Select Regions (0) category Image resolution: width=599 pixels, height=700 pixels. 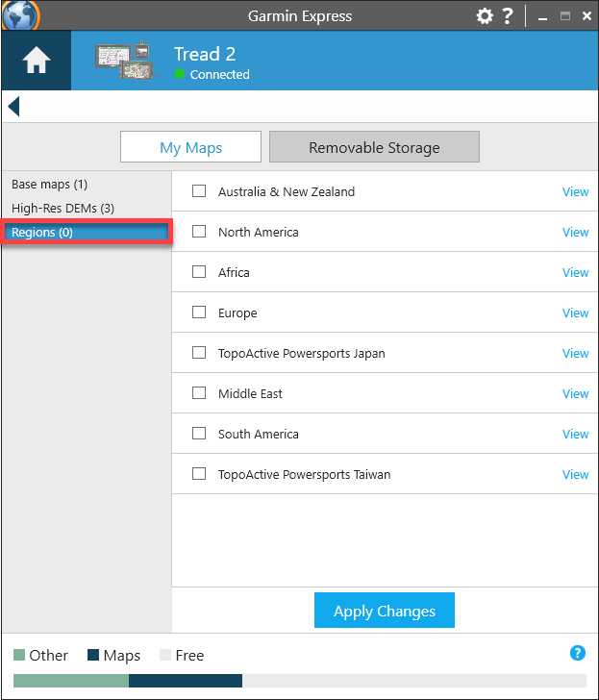coord(87,232)
